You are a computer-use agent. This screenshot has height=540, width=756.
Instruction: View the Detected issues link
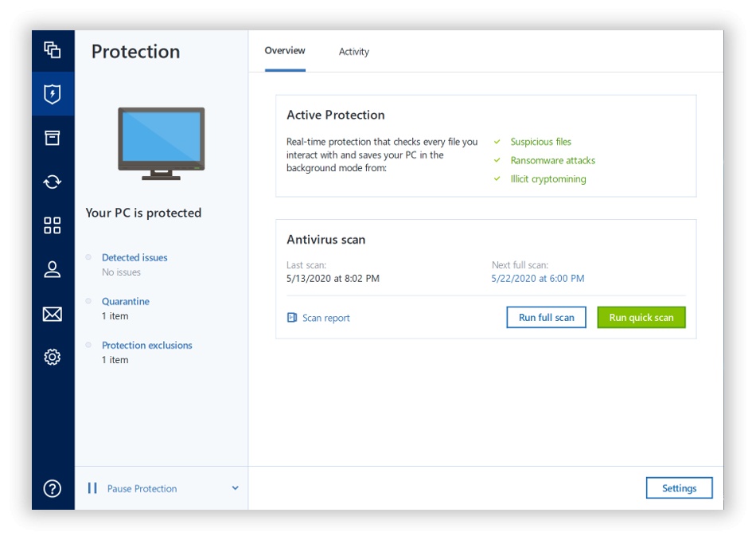click(134, 257)
